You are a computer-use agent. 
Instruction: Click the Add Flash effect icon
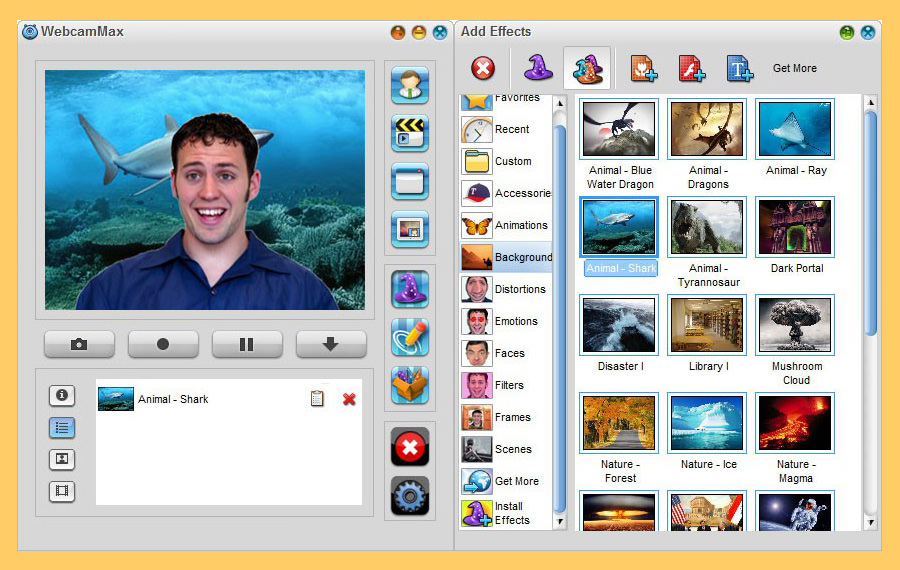[x=692, y=68]
